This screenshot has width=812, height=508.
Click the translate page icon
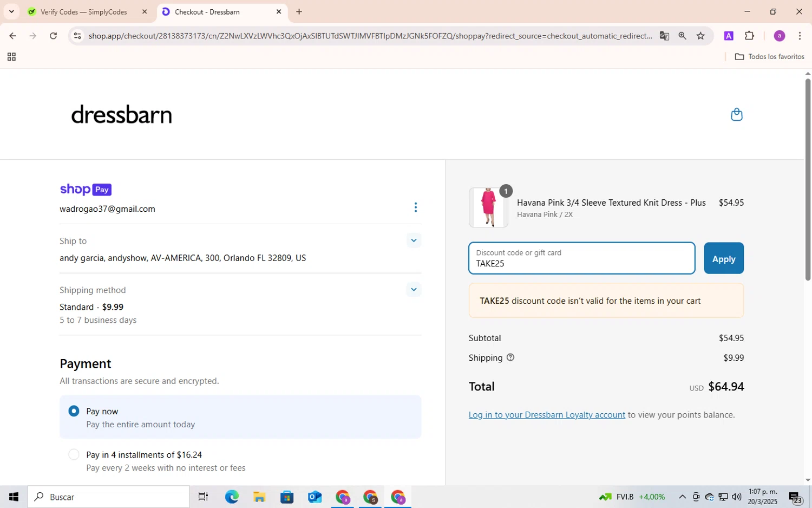point(664,36)
